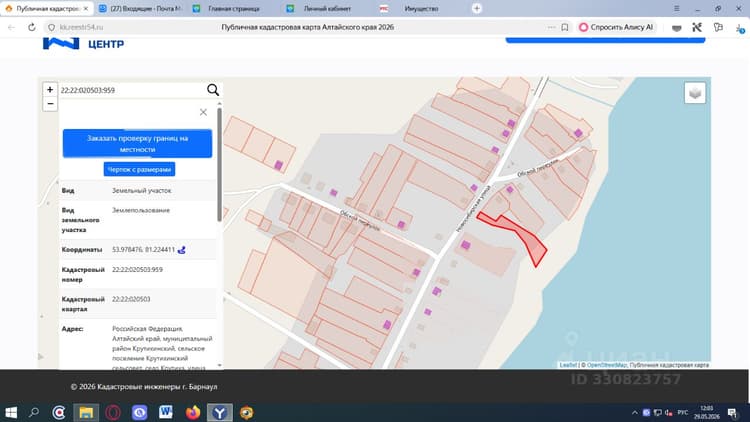
Task: Click the search magnifier icon
Action: coord(213,89)
